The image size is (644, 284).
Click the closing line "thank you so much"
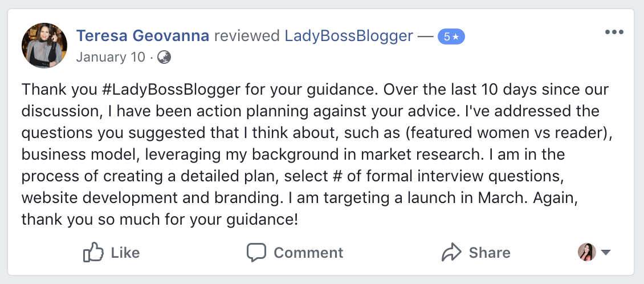pyautogui.click(x=160, y=220)
